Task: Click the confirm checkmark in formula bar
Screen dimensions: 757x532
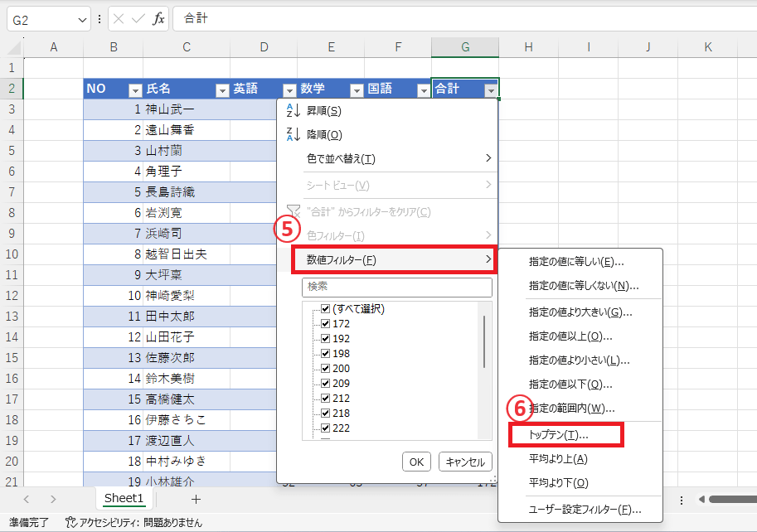Action: pyautogui.click(x=138, y=19)
